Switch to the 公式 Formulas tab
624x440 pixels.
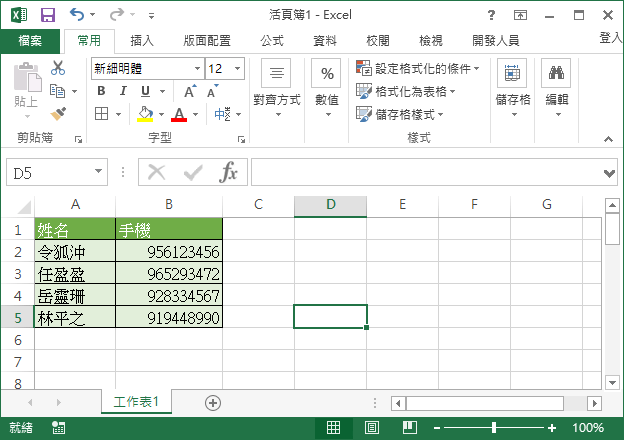[x=272, y=41]
